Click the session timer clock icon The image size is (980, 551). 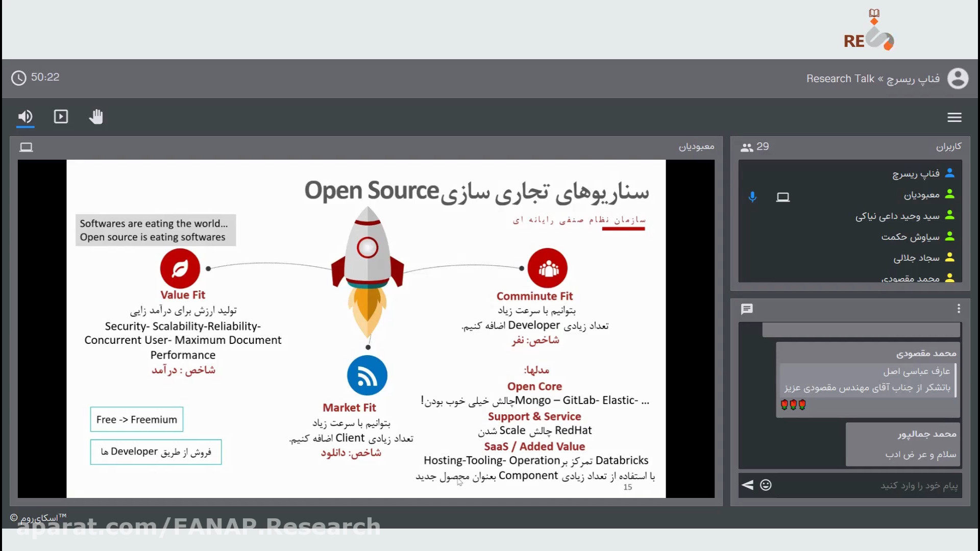18,78
